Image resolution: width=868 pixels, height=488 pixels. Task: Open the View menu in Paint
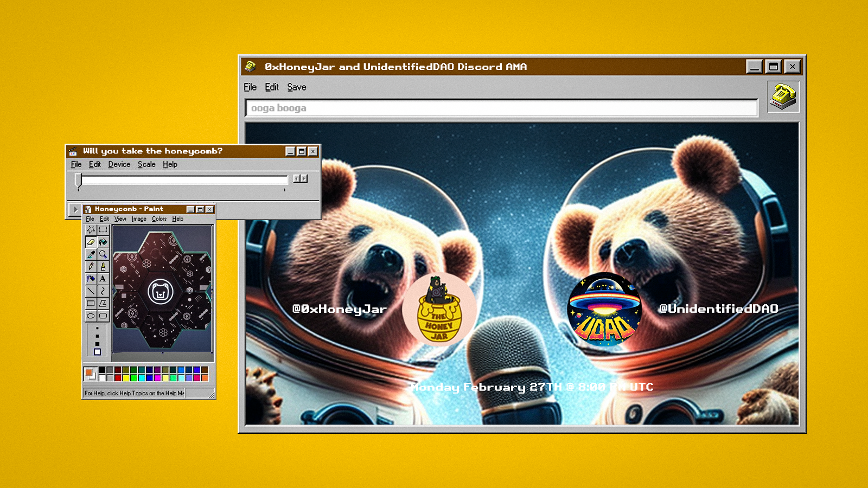[120, 219]
